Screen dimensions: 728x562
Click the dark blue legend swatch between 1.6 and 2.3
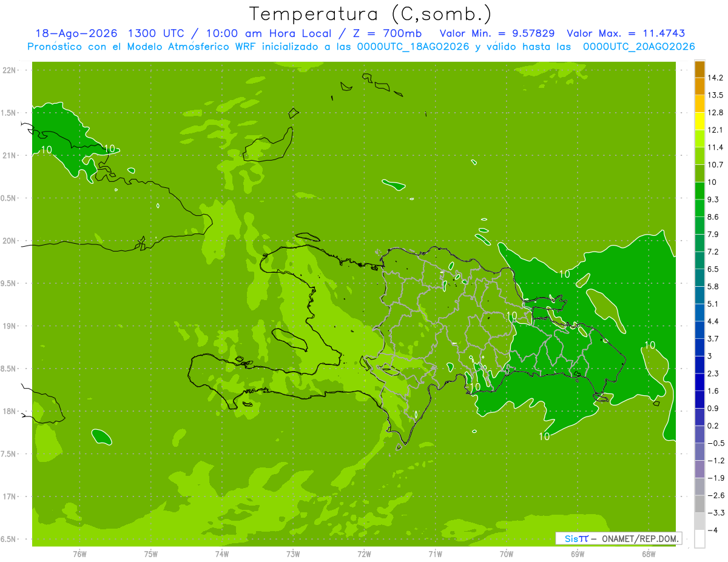tap(699, 382)
